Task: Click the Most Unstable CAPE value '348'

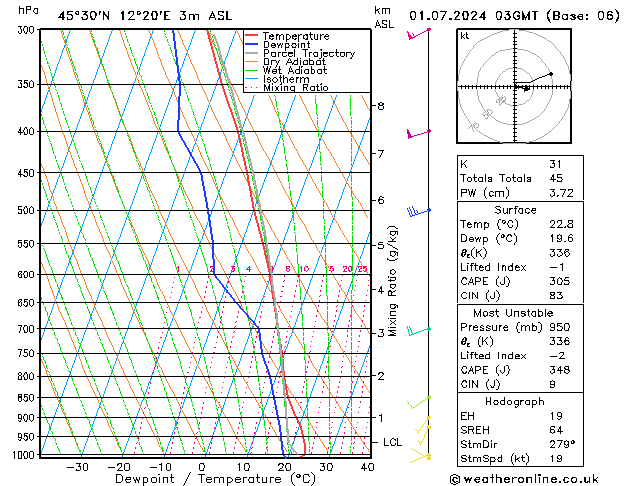Action: tap(560, 370)
